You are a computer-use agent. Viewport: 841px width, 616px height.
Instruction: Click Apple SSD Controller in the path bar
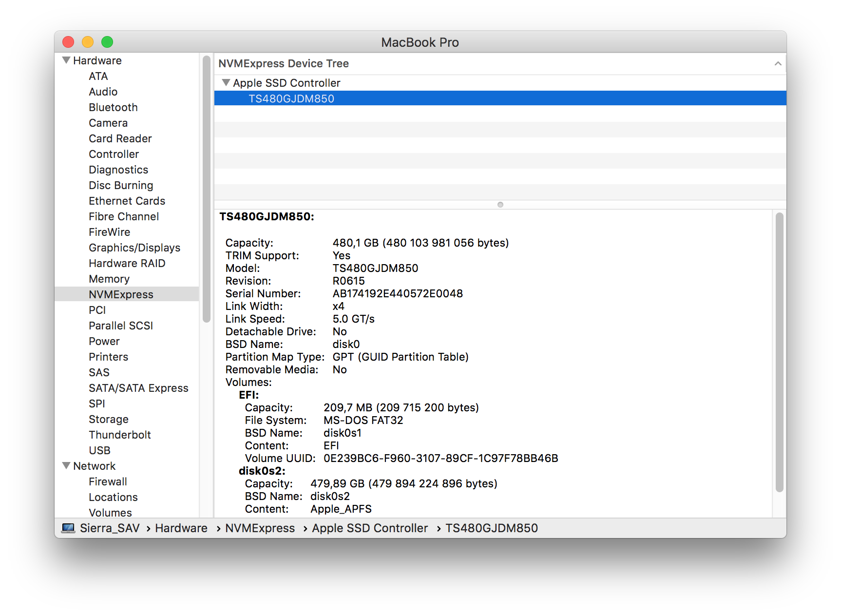point(370,528)
